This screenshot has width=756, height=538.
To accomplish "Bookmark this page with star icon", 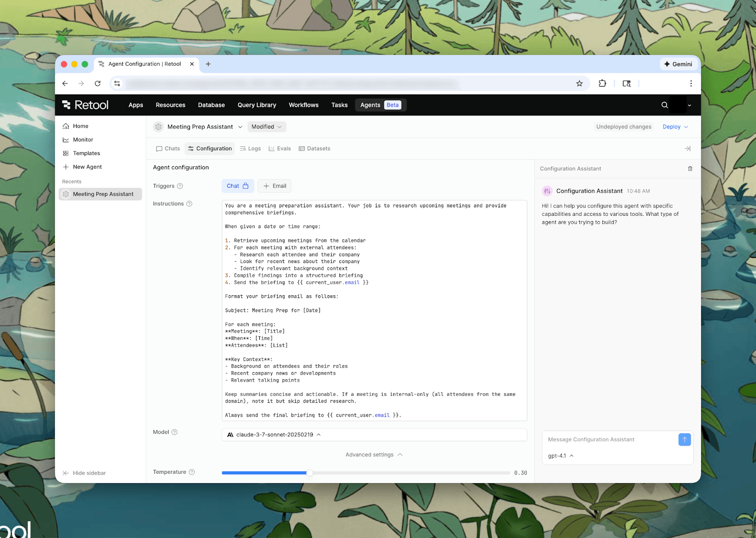I will coord(579,84).
